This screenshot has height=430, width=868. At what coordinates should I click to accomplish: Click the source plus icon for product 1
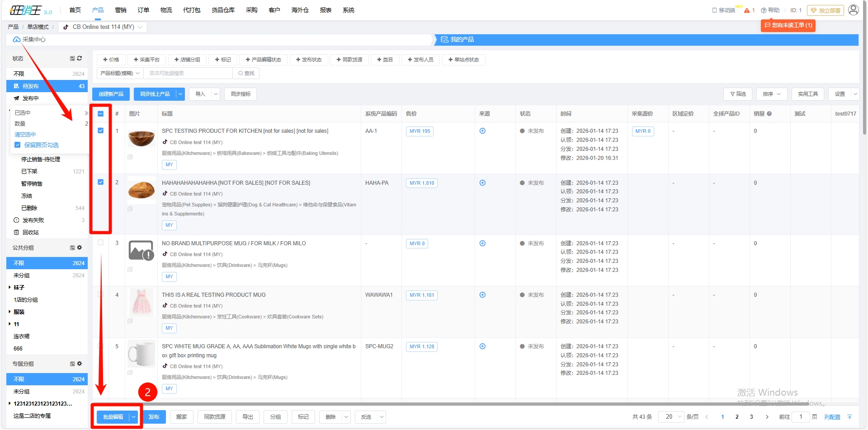point(482,131)
